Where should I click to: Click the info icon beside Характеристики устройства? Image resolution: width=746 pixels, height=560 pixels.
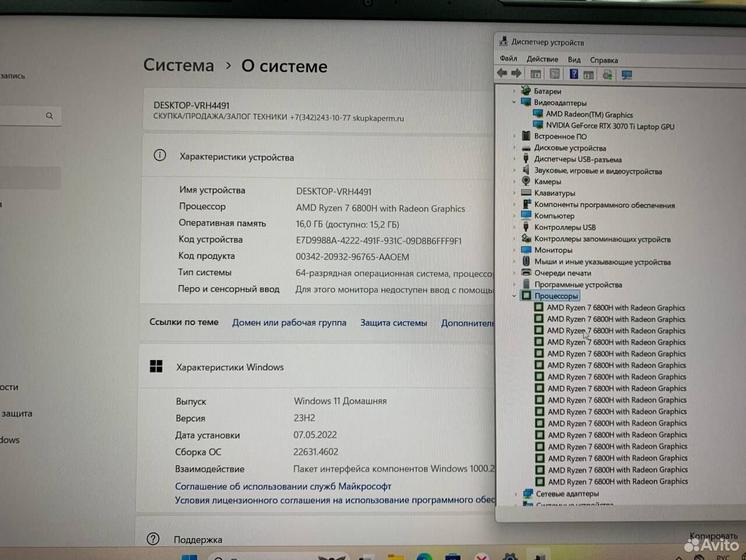(x=158, y=156)
